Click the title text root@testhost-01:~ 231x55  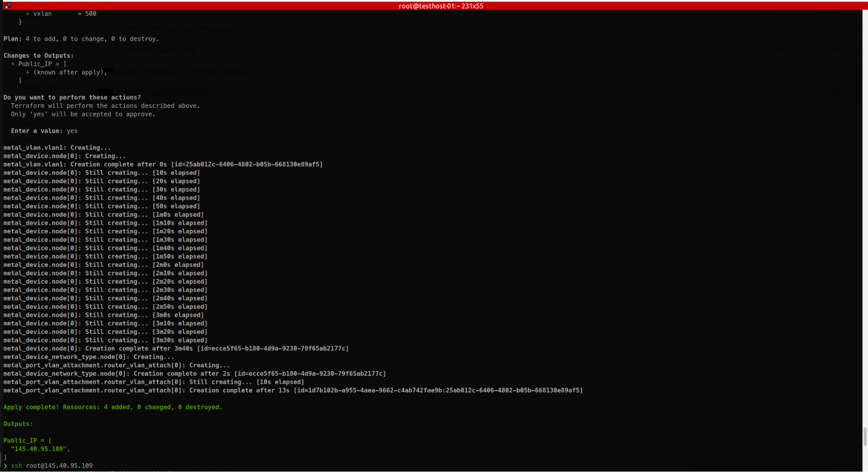pos(441,6)
